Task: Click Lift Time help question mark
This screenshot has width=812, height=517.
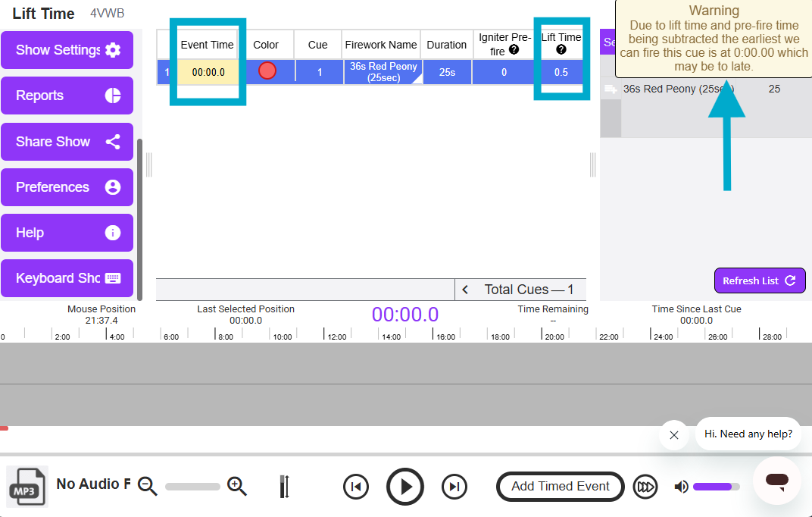Action: pos(561,50)
